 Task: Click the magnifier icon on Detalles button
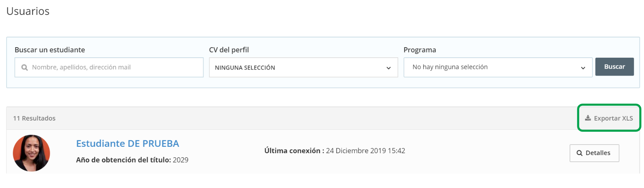[x=579, y=153]
